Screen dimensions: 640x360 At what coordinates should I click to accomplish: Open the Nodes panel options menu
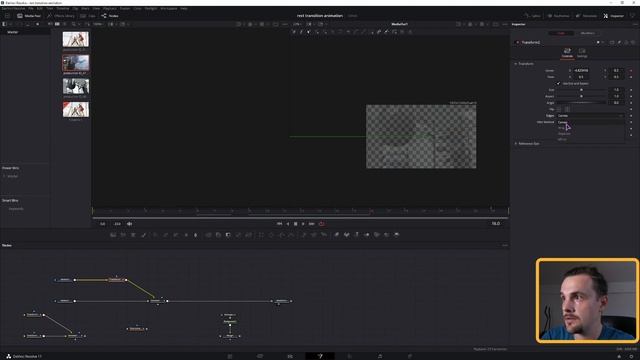point(505,245)
